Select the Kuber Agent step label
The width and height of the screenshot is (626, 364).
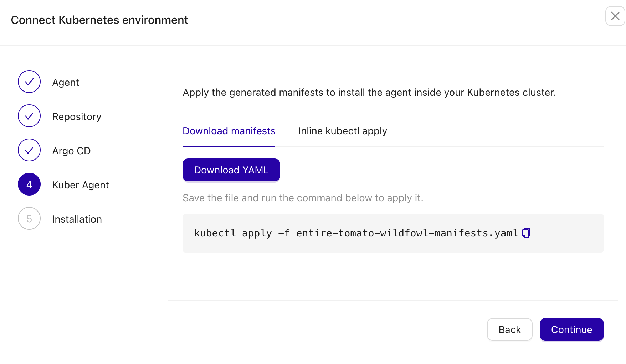[81, 185]
